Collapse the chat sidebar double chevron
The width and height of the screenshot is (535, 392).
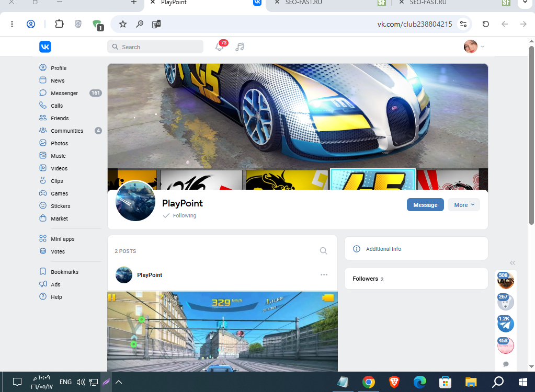512,263
